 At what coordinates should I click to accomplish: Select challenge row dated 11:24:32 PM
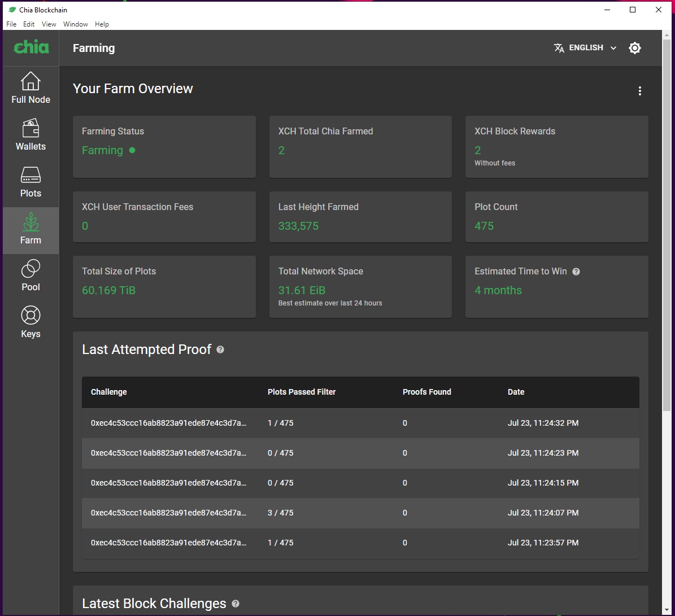pos(360,423)
